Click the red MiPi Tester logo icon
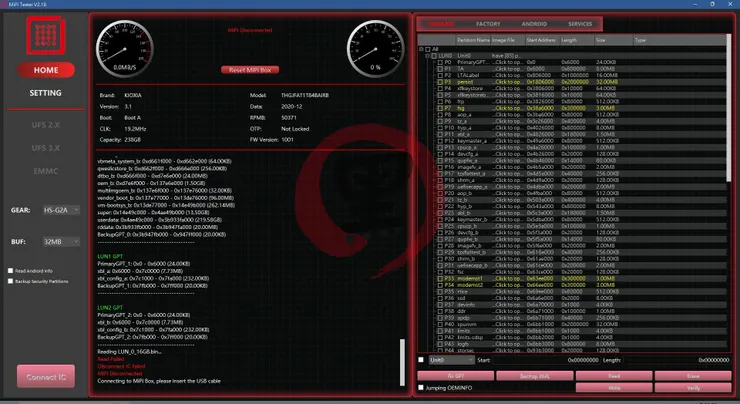 coord(46,35)
